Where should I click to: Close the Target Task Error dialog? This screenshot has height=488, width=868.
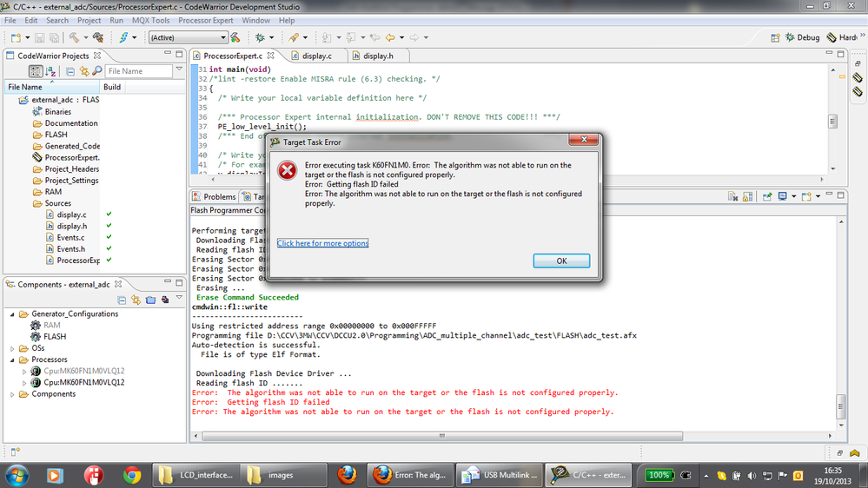point(584,140)
